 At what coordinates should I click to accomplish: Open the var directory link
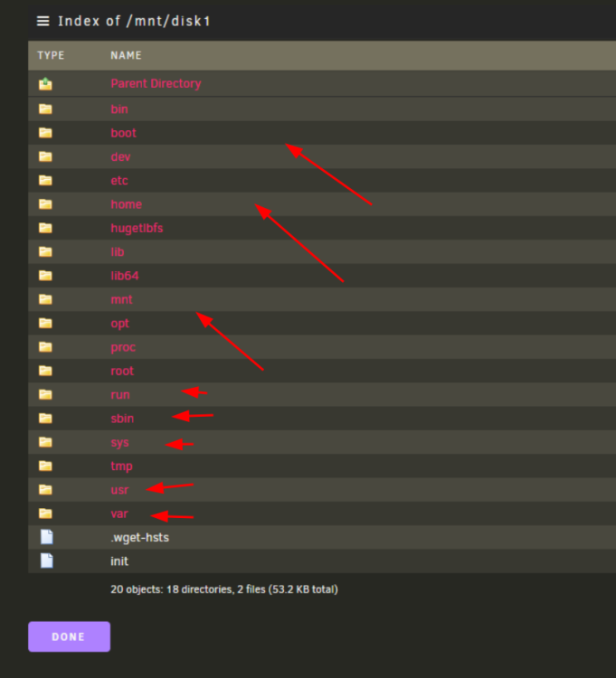coord(119,513)
